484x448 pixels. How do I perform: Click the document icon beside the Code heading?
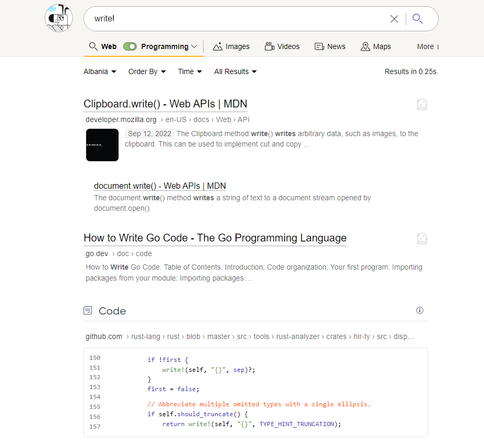click(87, 310)
